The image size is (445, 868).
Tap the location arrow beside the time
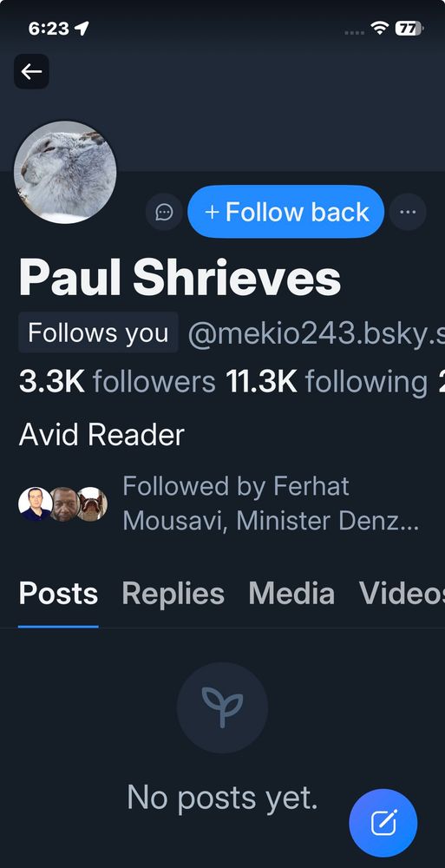point(82,29)
